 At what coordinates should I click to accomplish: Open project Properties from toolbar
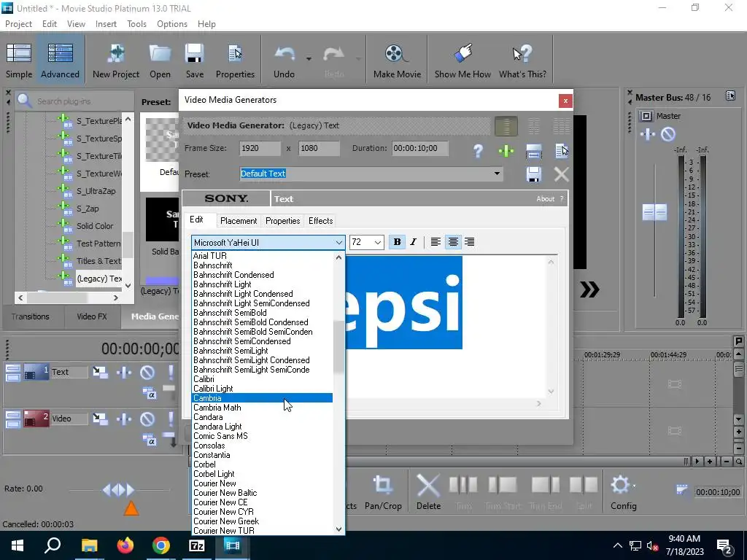click(x=235, y=60)
